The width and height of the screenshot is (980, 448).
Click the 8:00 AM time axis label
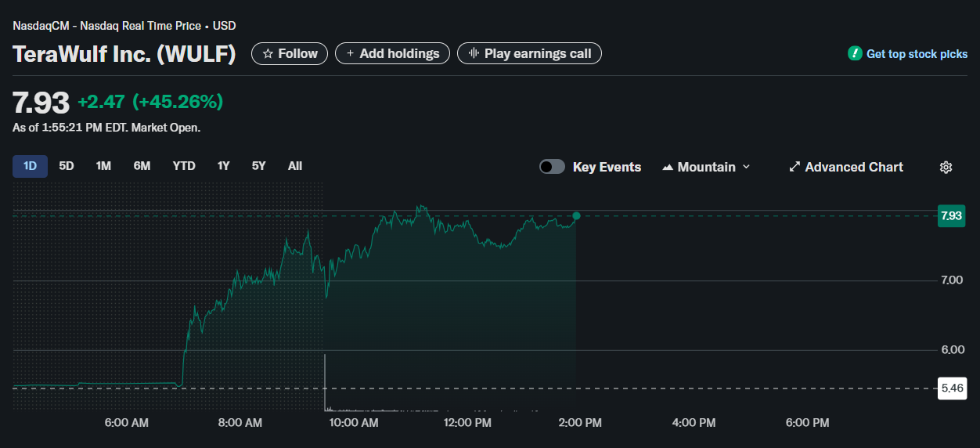(x=240, y=423)
